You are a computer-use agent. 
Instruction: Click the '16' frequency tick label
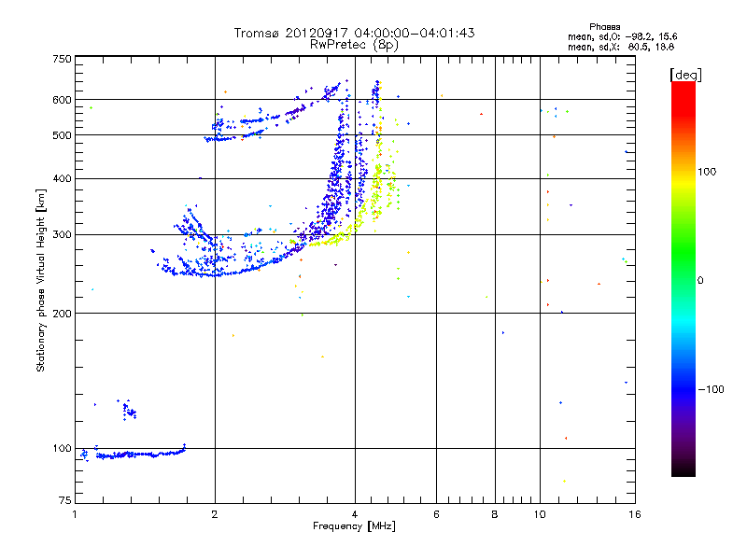635,514
